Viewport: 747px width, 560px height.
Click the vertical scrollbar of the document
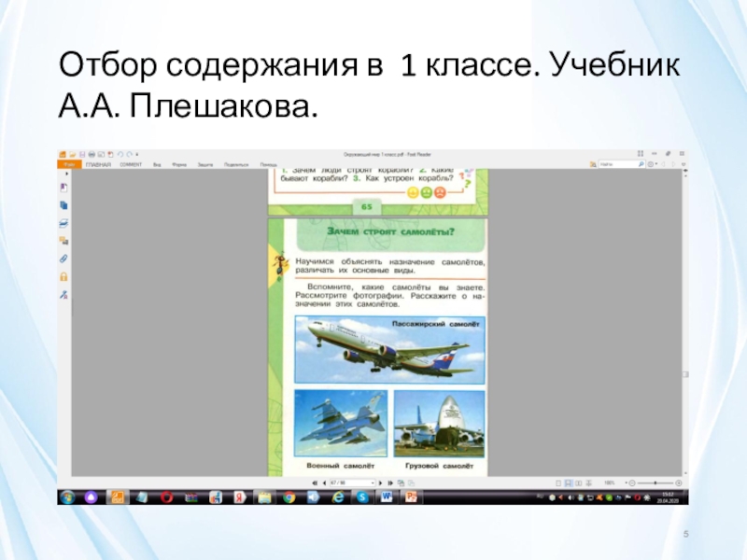[685, 323]
